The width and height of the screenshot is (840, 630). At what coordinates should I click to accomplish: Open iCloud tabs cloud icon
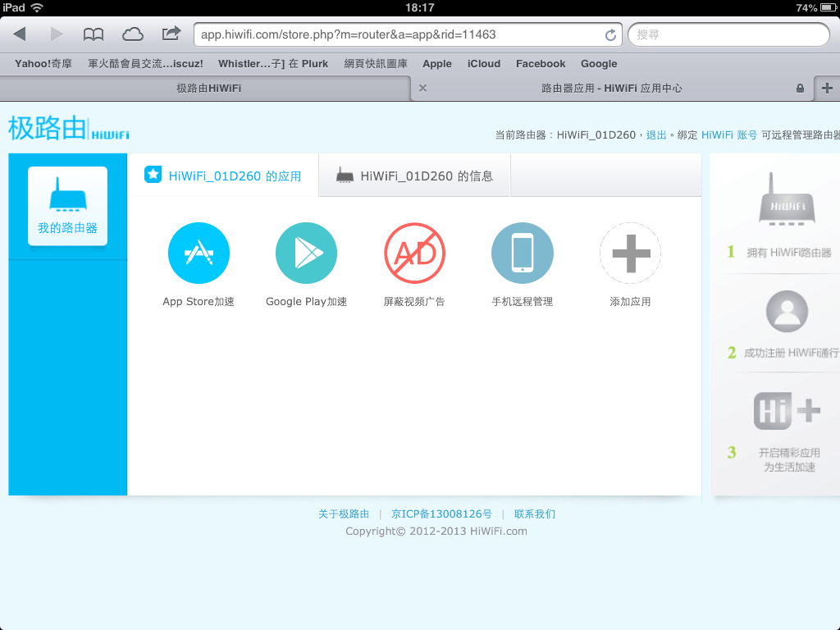click(132, 34)
